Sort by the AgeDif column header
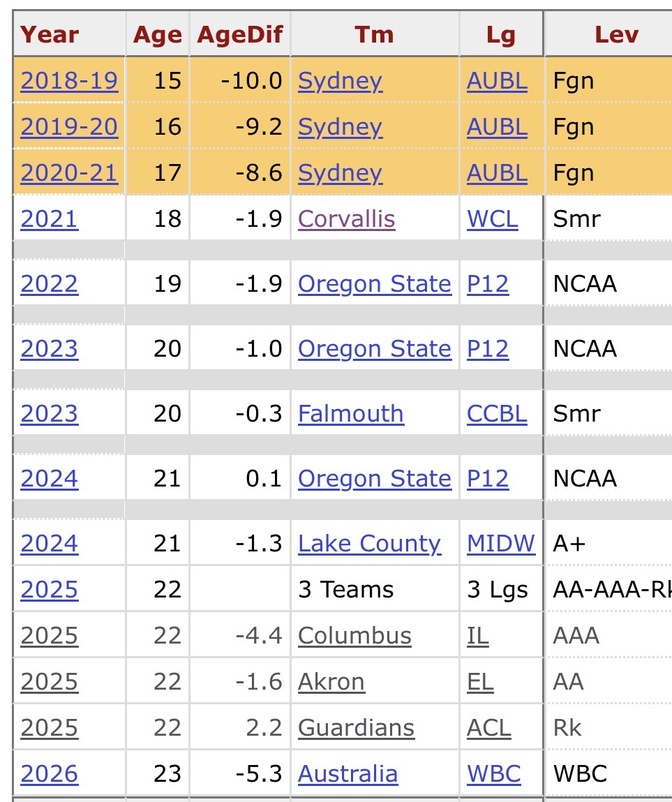The width and height of the screenshot is (672, 802). click(239, 34)
